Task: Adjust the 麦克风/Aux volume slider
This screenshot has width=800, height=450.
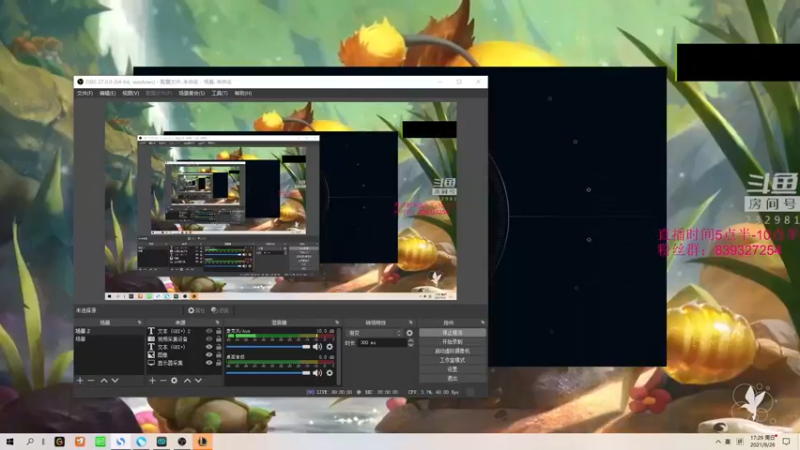Action: point(268,347)
